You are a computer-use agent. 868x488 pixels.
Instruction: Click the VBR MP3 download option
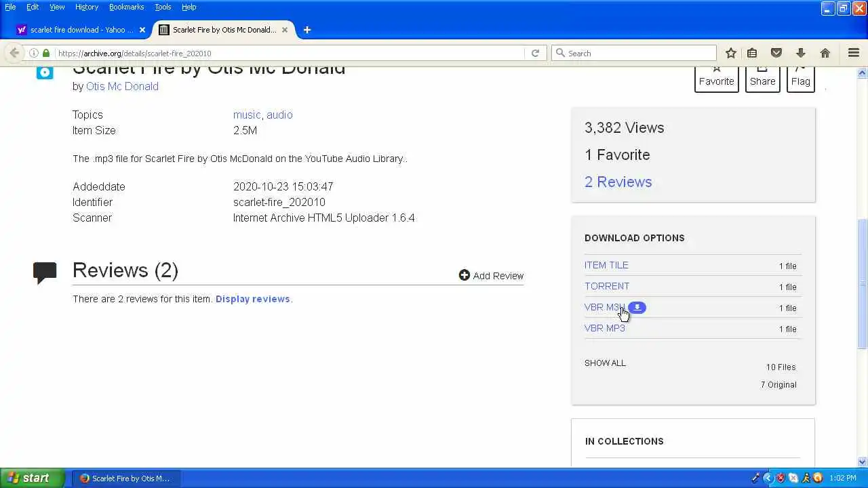[605, 328]
